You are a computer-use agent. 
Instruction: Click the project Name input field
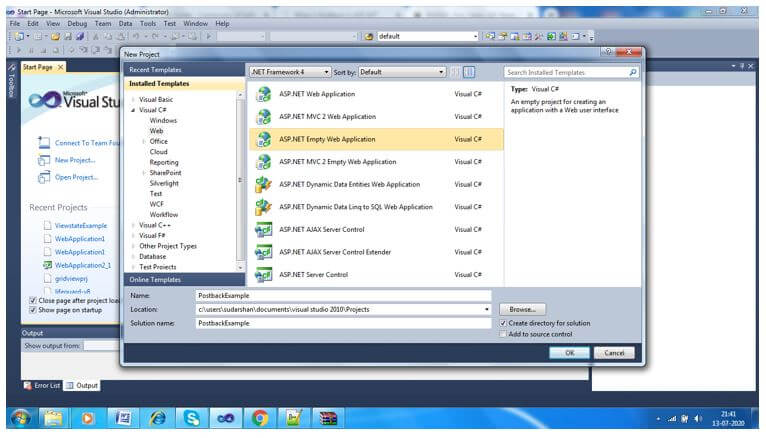coord(343,295)
